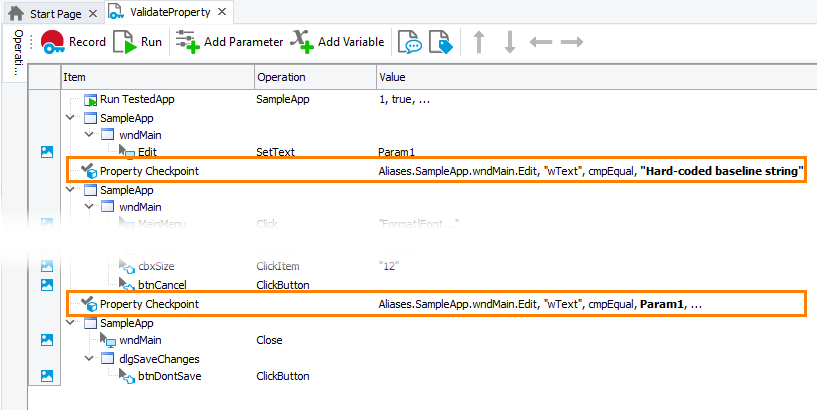This screenshot has height=410, width=817.
Task: Move operation down with down arrow
Action: coord(509,42)
